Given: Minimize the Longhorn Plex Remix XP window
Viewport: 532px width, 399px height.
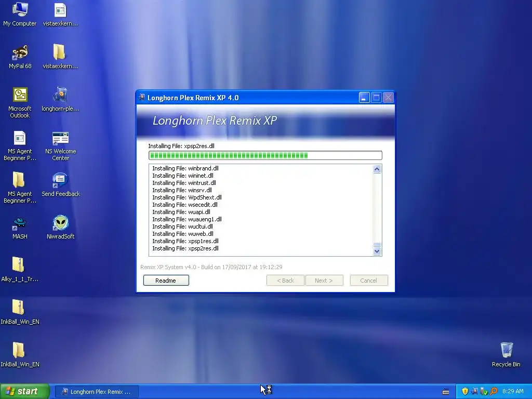Looking at the screenshot, I should tap(364, 98).
